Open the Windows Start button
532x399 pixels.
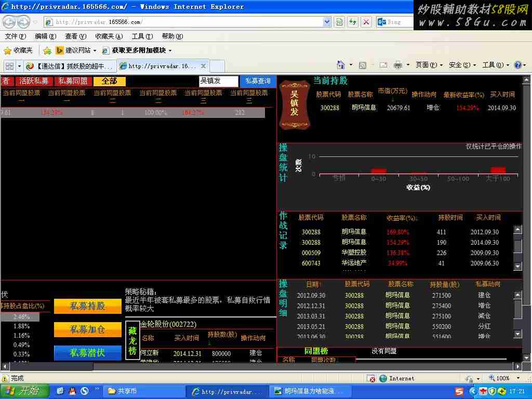click(25, 391)
